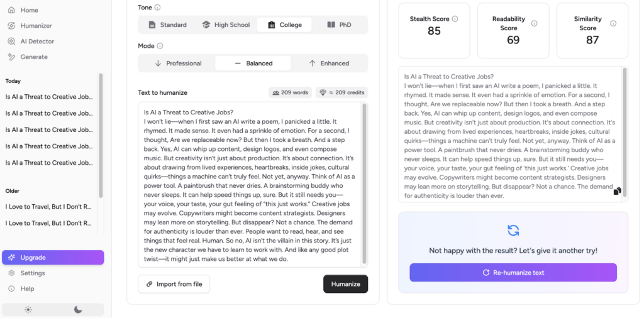
Task: Open first history item under Today
Action: tap(50, 97)
